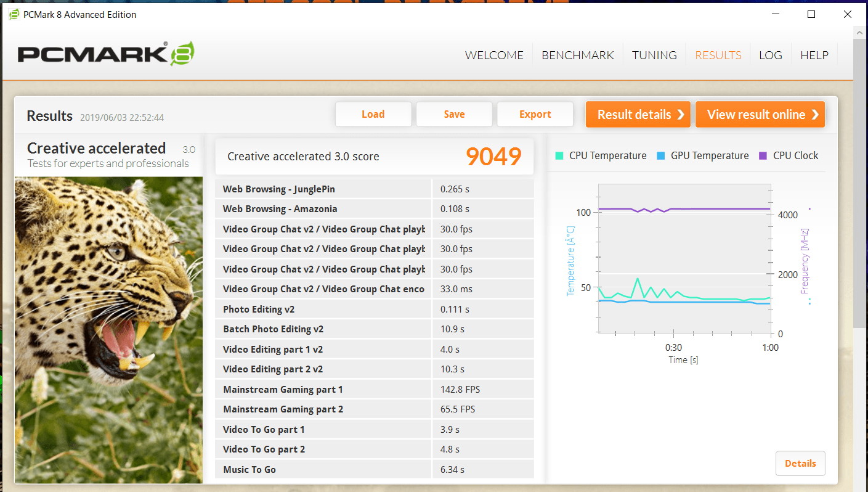Click the 6.34 s value
Screen dimensions: 868x492
point(453,469)
